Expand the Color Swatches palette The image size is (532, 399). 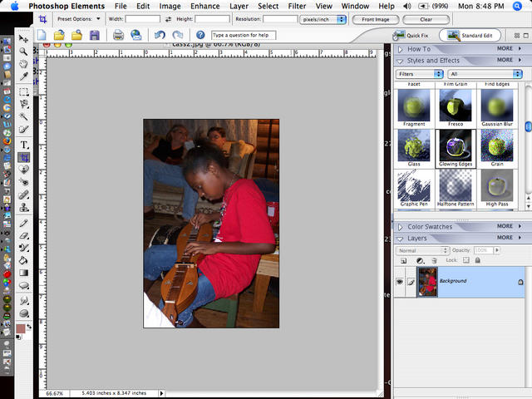(401, 227)
